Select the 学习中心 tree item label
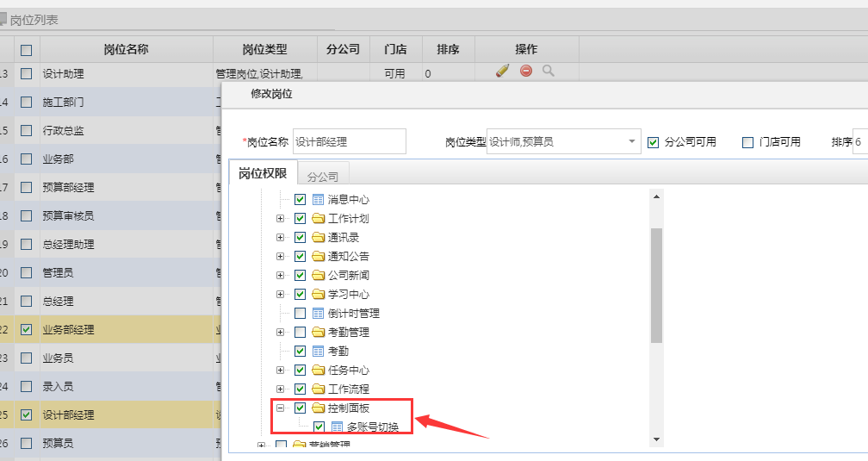 (349, 295)
